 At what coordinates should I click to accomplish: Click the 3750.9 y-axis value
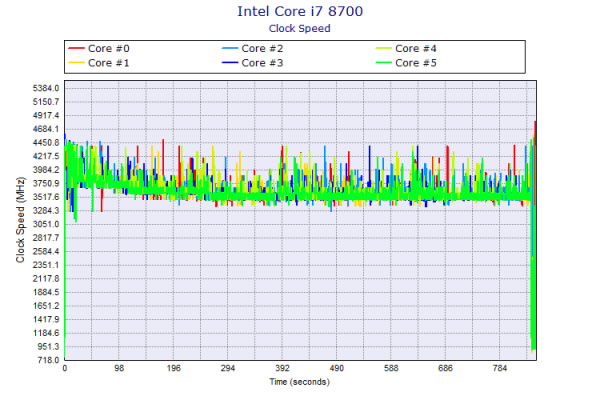tap(46, 183)
